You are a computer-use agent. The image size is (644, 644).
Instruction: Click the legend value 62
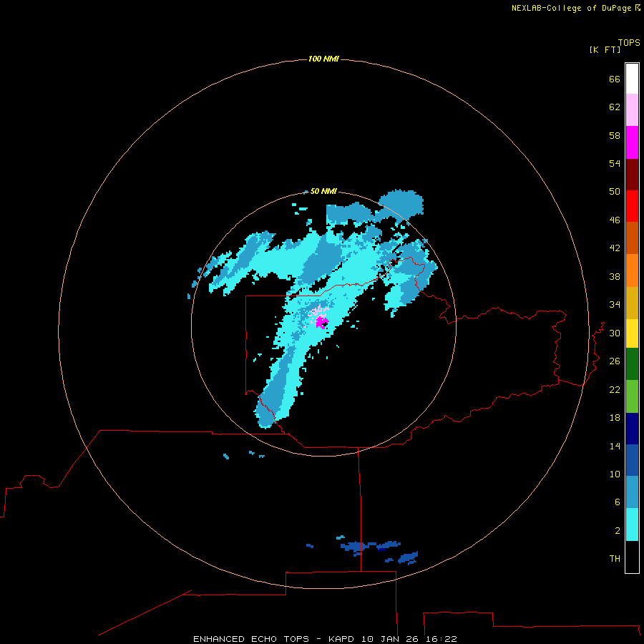pyautogui.click(x=615, y=107)
